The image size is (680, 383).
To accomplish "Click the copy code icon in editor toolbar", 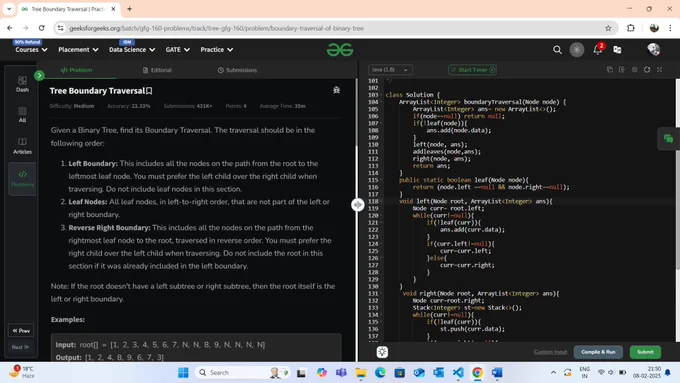I will 610,69.
